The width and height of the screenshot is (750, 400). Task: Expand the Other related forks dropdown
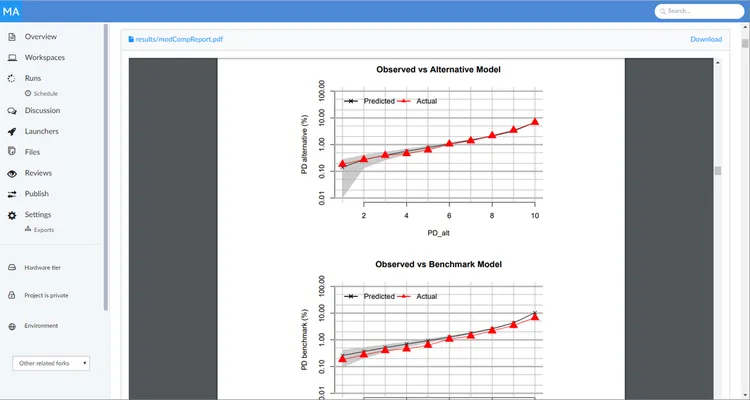tap(51, 363)
